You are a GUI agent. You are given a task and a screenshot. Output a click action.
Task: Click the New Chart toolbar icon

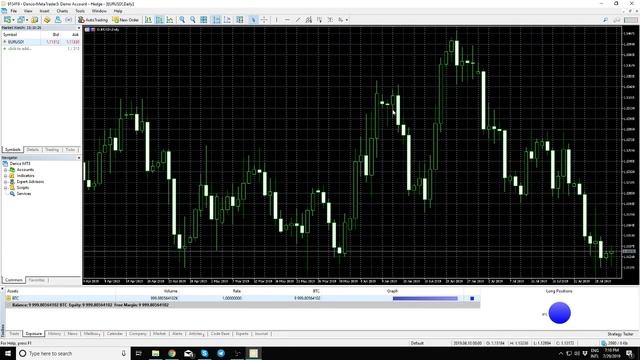(7, 20)
